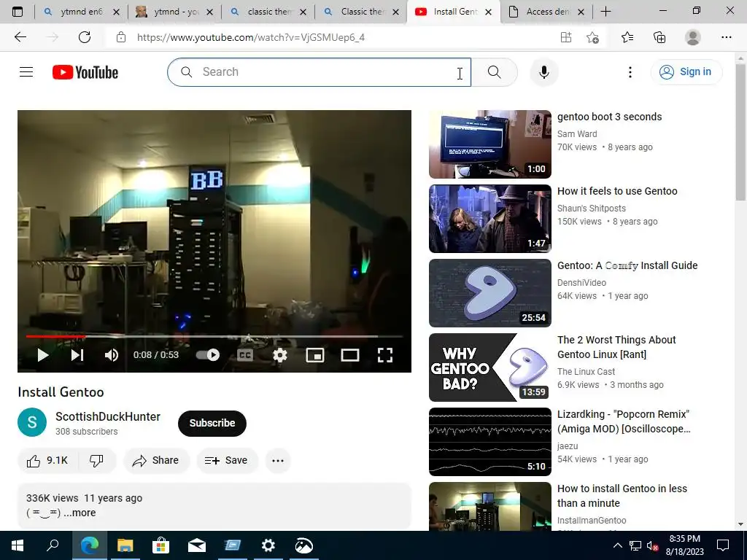
Task: Open 'Why Gentoo Bad?' video thumbnail
Action: [x=489, y=367]
